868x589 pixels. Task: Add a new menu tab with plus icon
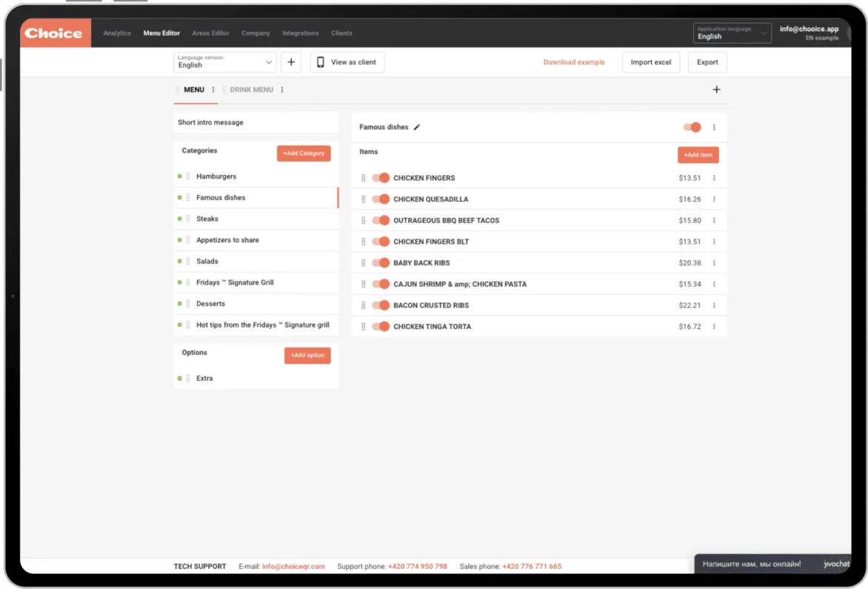[716, 90]
